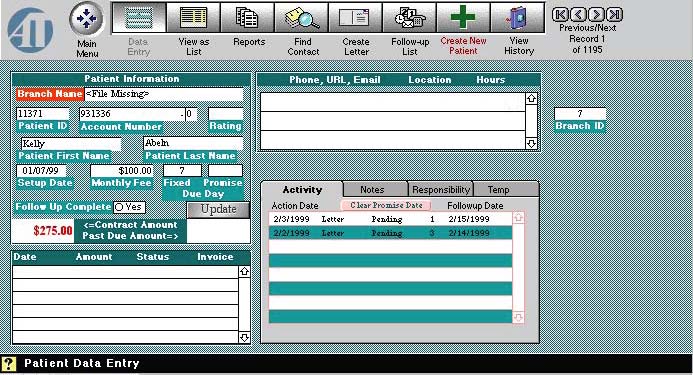The width and height of the screenshot is (693, 375).
Task: Click the Phone, URL, Email column header
Action: pos(335,80)
